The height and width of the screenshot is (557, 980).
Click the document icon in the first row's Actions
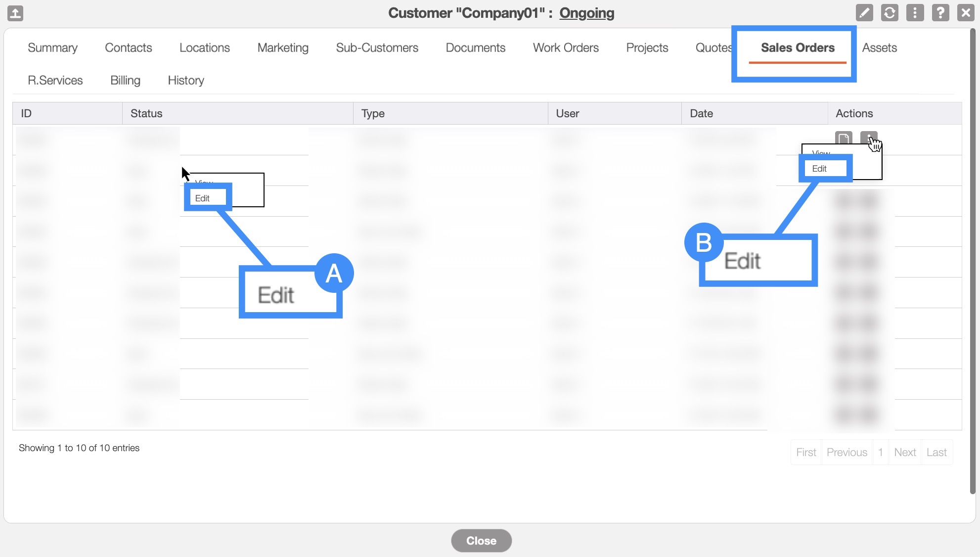[x=844, y=138]
